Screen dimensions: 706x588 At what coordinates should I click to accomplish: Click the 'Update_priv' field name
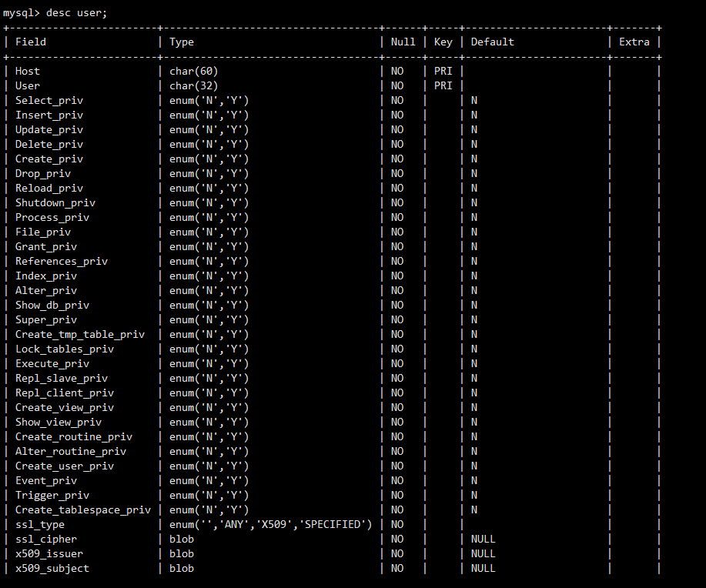point(49,129)
